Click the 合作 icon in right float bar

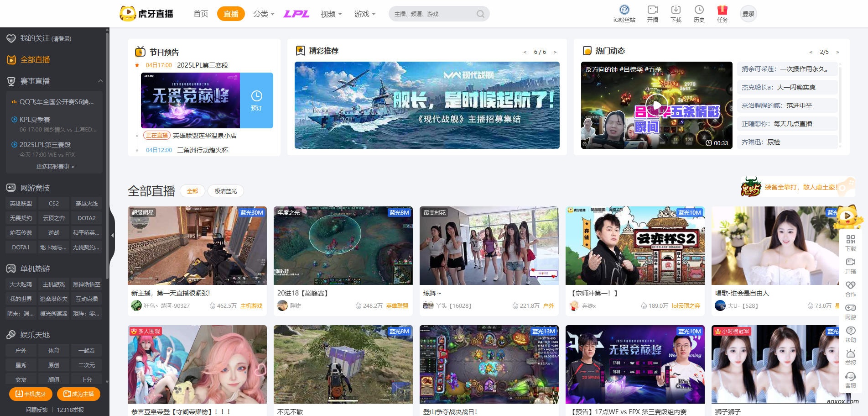tap(851, 285)
